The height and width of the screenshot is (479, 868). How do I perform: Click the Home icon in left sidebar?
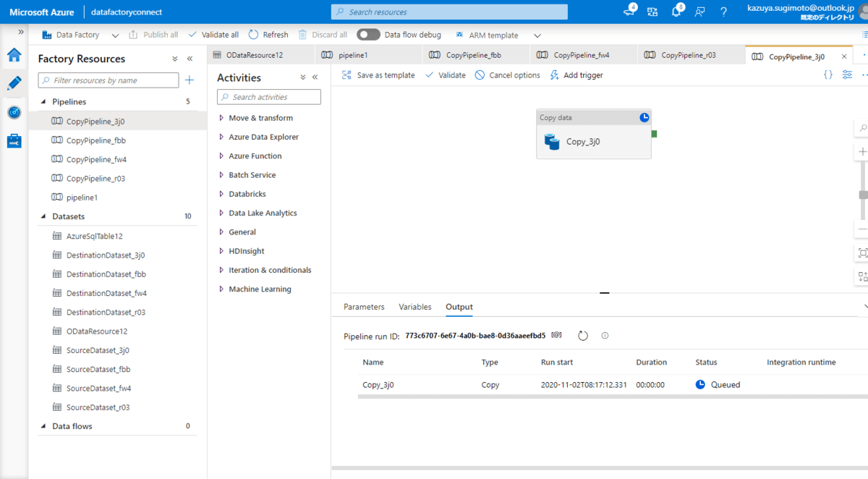click(x=14, y=55)
